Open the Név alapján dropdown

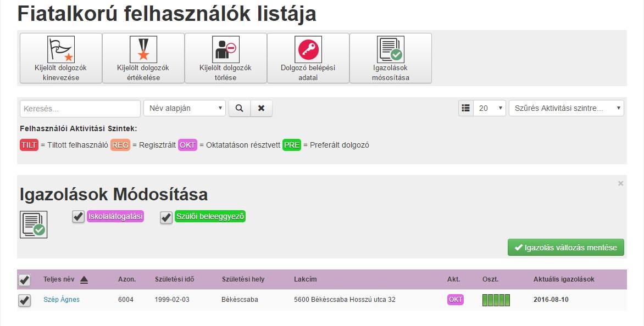coord(184,108)
